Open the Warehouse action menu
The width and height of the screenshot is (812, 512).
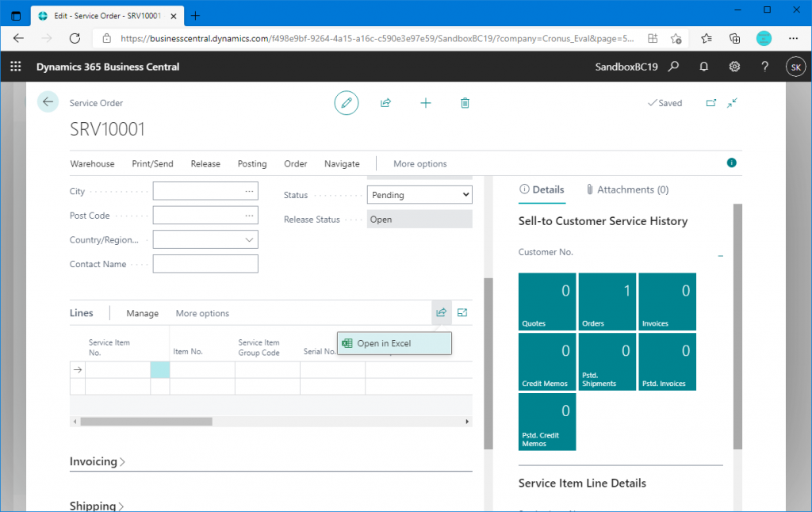(x=92, y=163)
